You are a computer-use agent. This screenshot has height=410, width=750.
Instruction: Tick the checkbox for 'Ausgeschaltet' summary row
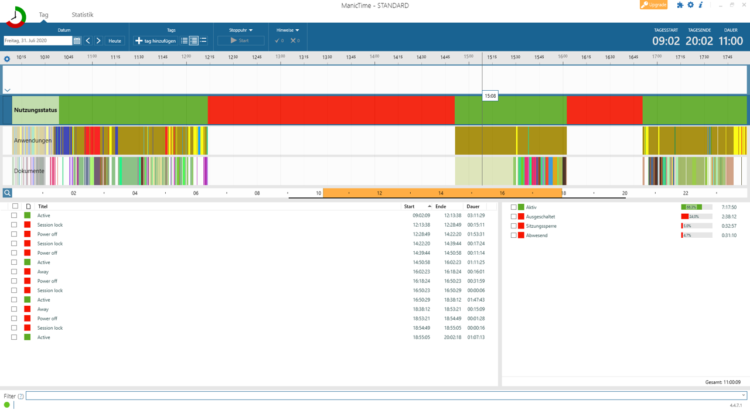pyautogui.click(x=514, y=216)
